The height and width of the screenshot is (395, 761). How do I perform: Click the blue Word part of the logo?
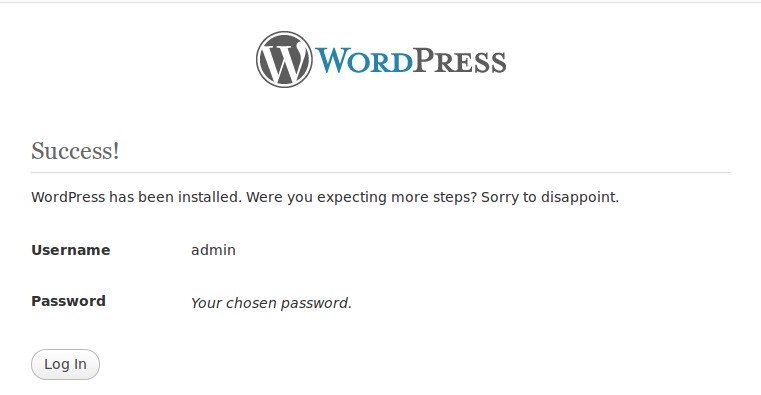(364, 61)
